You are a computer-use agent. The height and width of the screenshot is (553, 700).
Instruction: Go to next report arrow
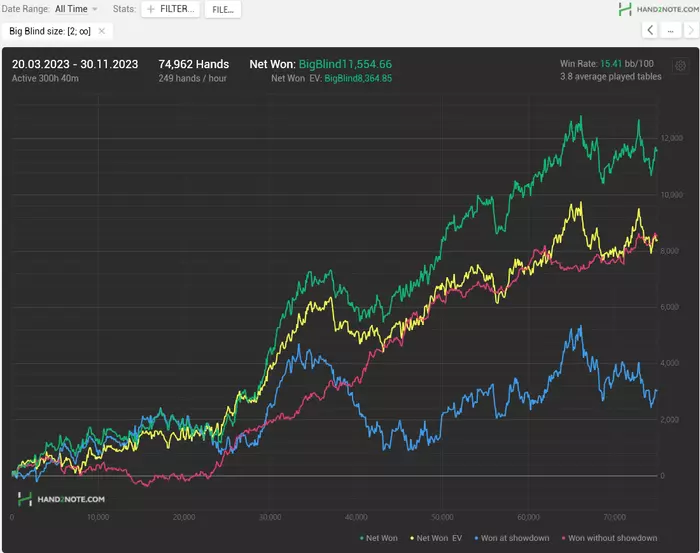pyautogui.click(x=691, y=30)
